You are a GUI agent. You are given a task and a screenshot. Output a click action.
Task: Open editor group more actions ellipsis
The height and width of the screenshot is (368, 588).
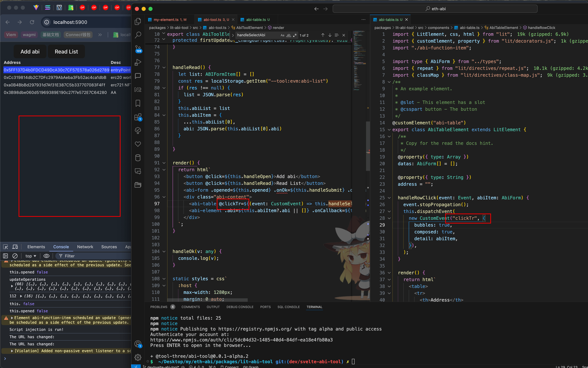[x=363, y=19]
